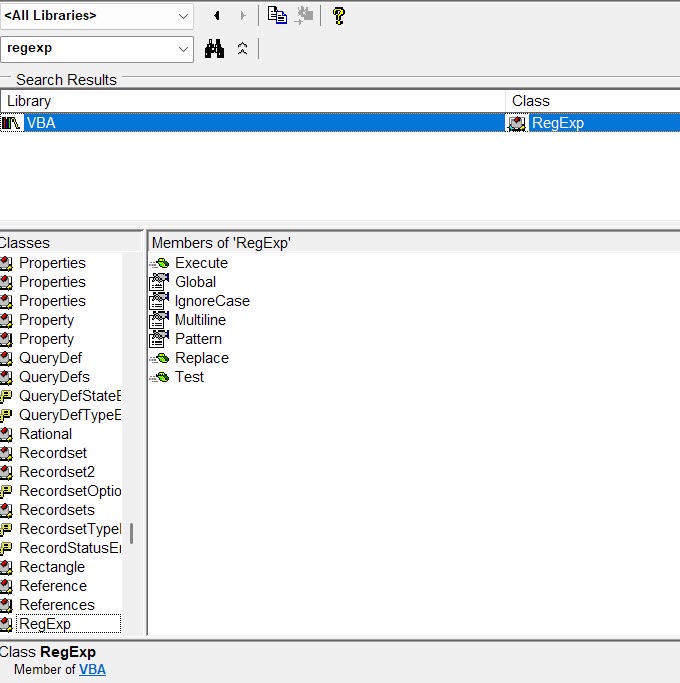Select the Global property member
Viewport: 680px width, 683px height.
tap(195, 282)
